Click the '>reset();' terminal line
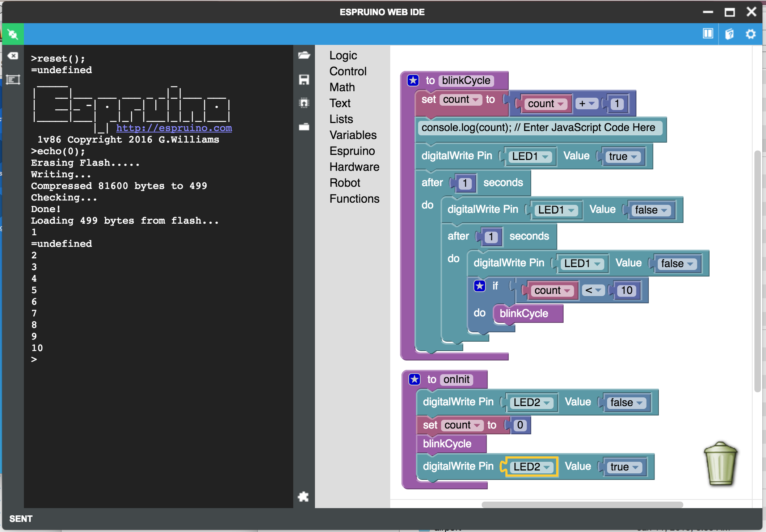 pyautogui.click(x=58, y=58)
